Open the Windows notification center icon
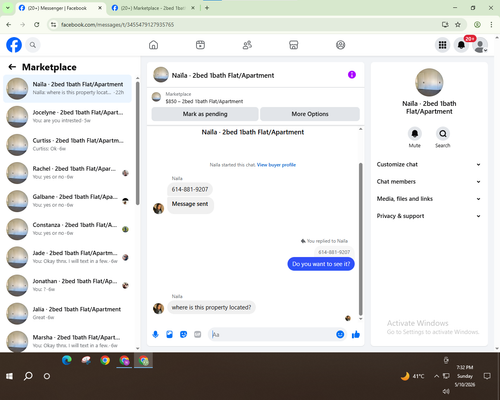Image resolution: width=500 pixels, height=400 pixels. click(487, 376)
